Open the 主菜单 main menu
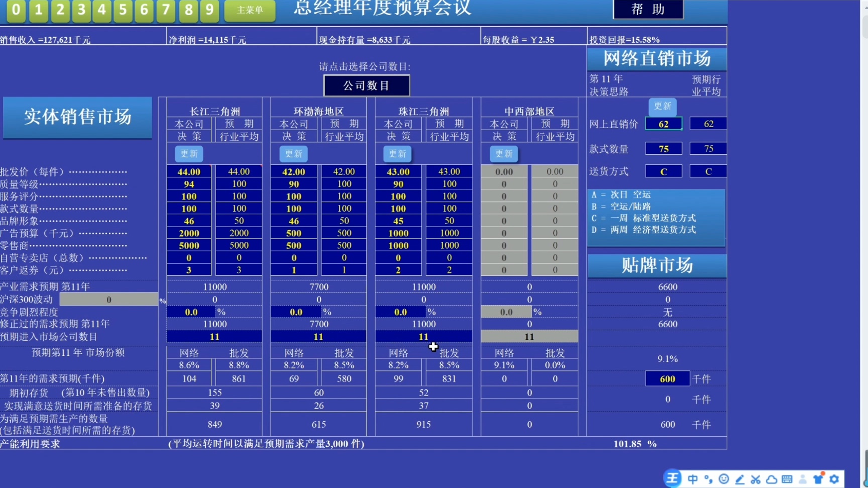 click(x=250, y=10)
